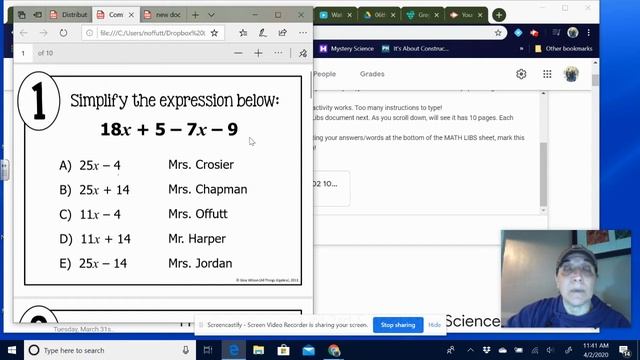Show hidden system tray icons
The width and height of the screenshot is (640, 360).
tap(470, 350)
